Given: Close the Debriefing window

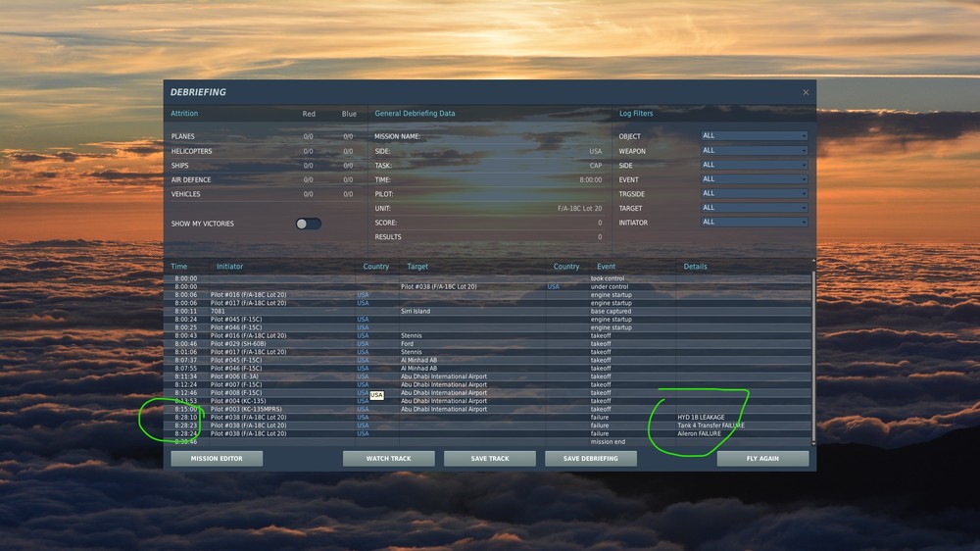Looking at the screenshot, I should tap(805, 92).
